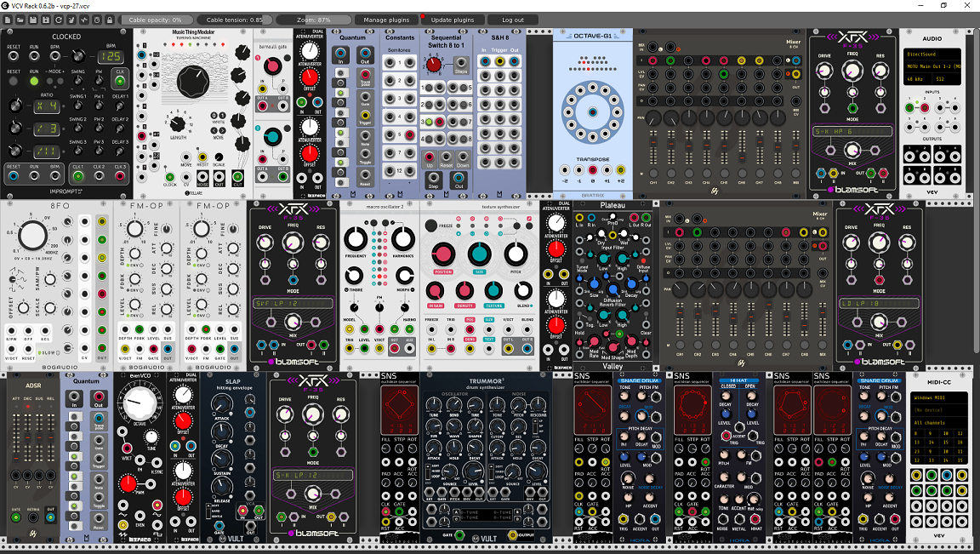This screenshot has height=554, width=980.
Task: Click the Texture Synthesizer pink POSITION knob
Action: pyautogui.click(x=443, y=254)
